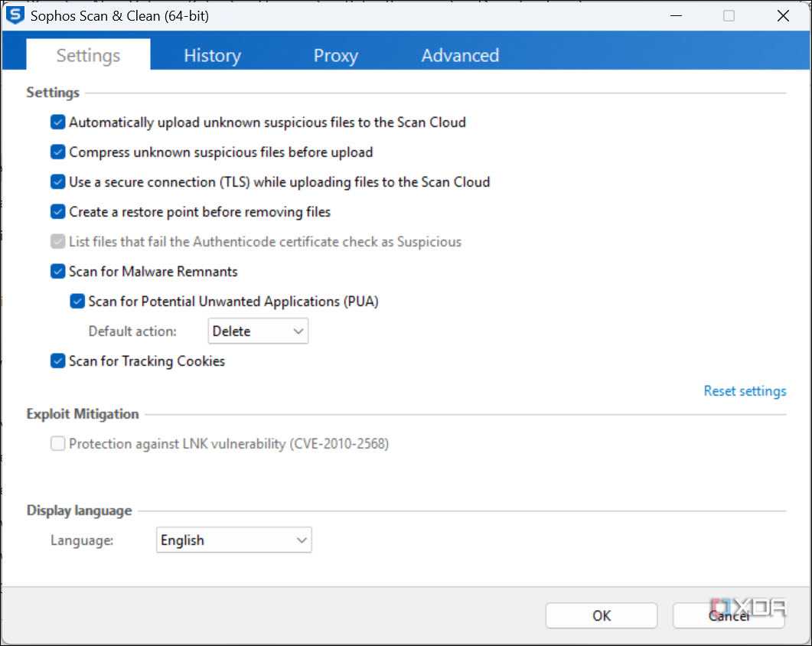Expand the Language English dropdown

233,540
